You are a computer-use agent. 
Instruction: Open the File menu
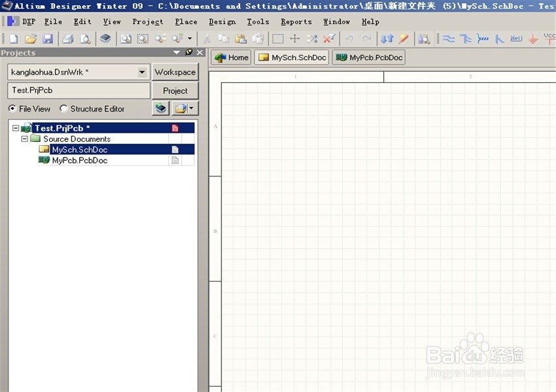click(53, 22)
